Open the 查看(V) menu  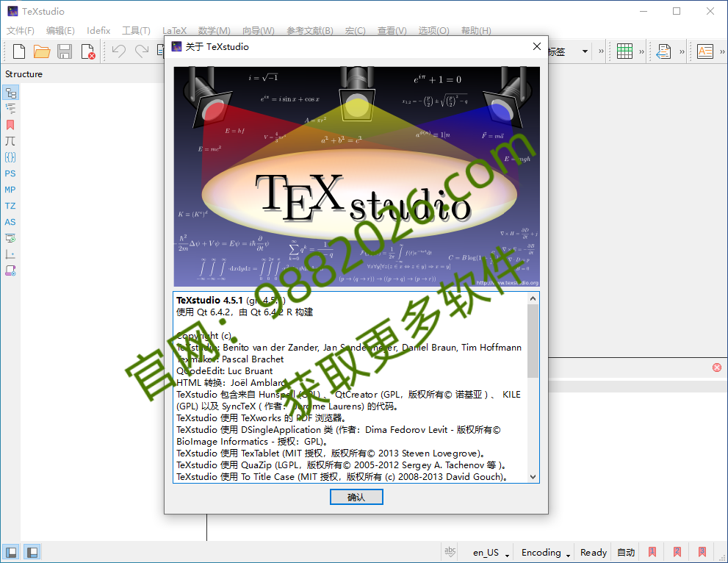pyautogui.click(x=392, y=31)
